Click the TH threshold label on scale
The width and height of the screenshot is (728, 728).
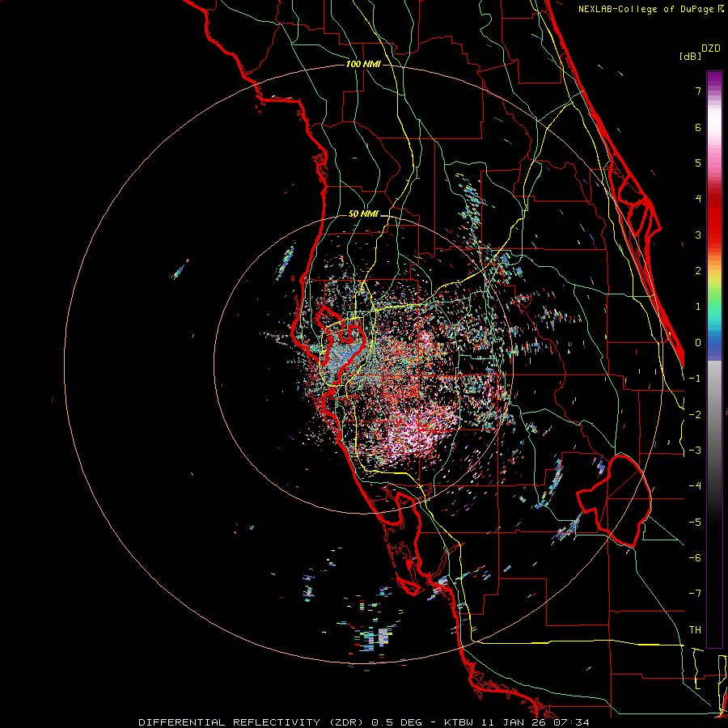(695, 630)
